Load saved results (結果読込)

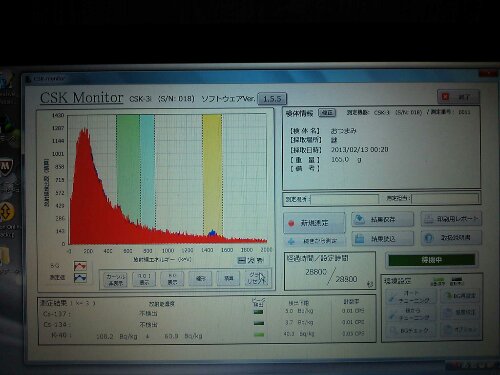click(383, 239)
